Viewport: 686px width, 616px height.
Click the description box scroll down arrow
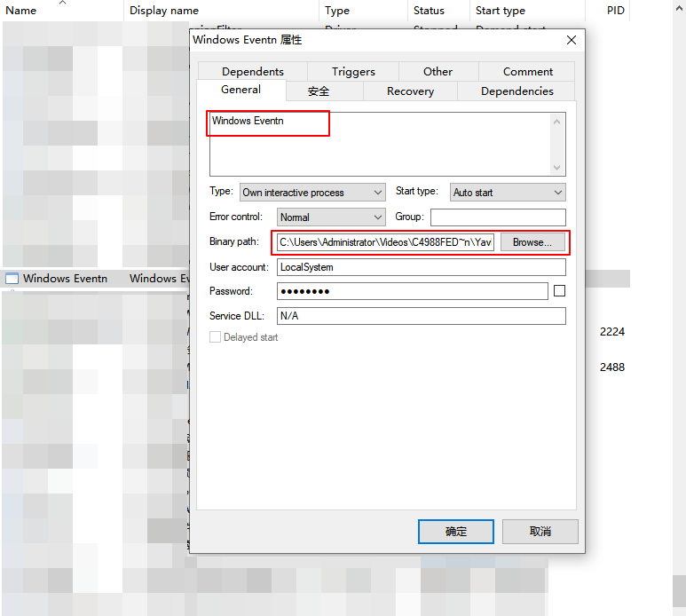pos(557,167)
